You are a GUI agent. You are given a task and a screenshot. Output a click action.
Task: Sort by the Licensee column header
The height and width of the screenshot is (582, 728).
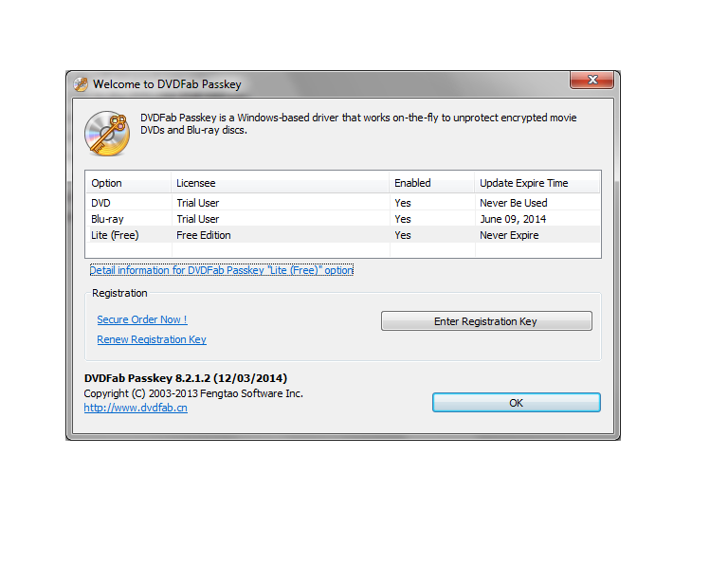280,183
